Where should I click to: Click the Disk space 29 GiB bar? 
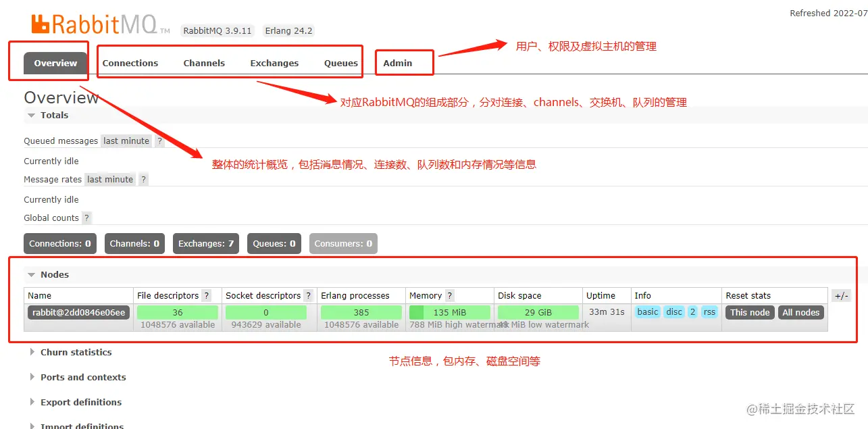[538, 313]
